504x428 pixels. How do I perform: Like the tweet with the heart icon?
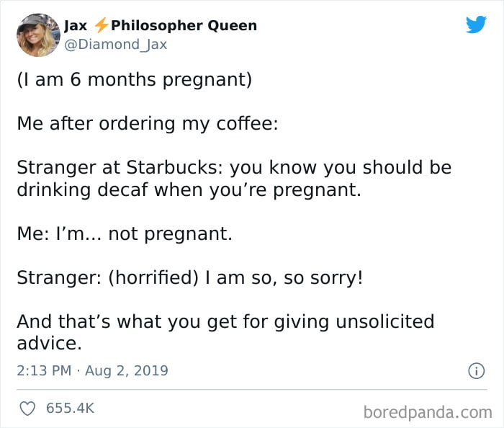point(27,409)
